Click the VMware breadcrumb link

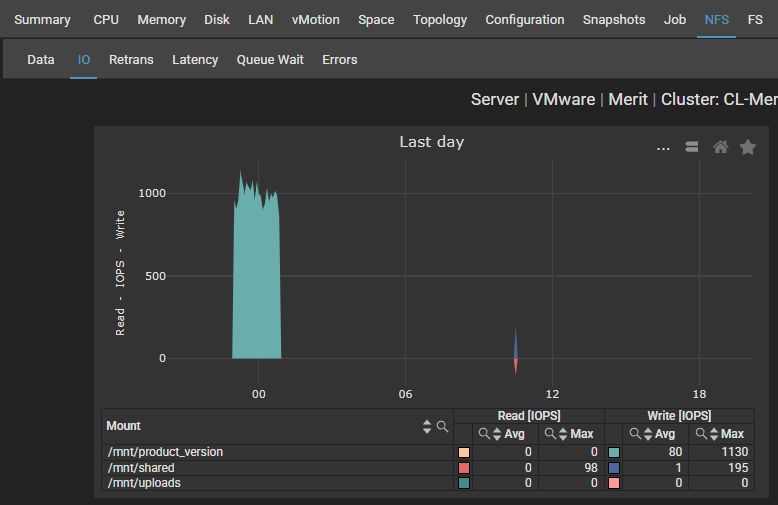pyautogui.click(x=563, y=100)
